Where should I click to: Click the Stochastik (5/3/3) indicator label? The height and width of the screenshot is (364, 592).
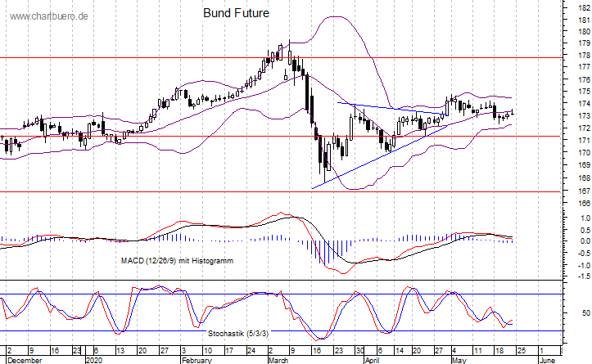pyautogui.click(x=238, y=334)
